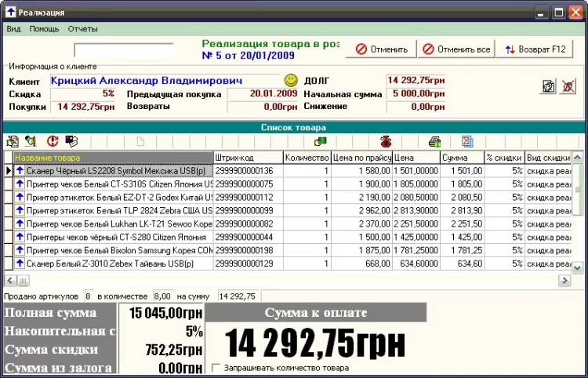This screenshot has height=378, width=588.
Task: Click barcode cell 2999900000082
Action: tap(248, 224)
